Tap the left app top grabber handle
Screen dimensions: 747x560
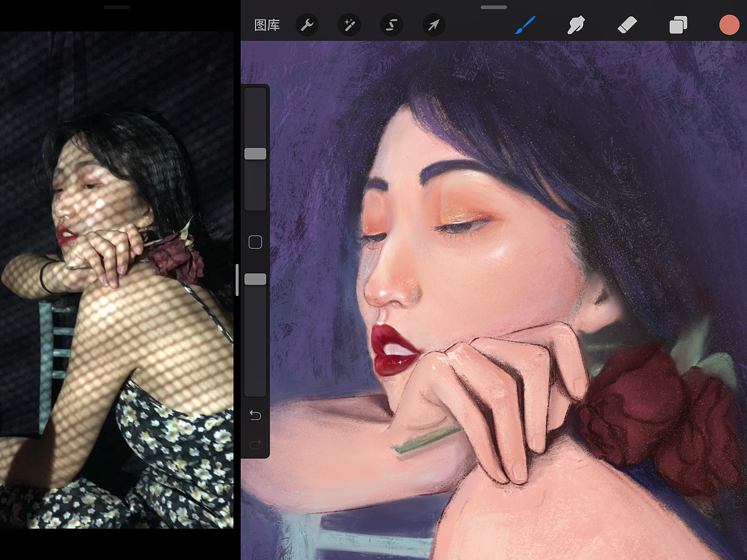117,8
